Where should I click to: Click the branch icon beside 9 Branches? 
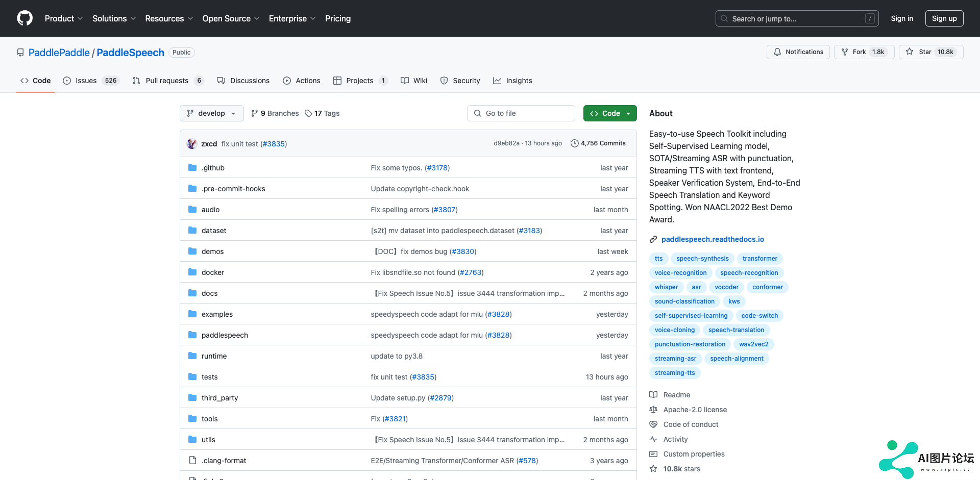click(x=255, y=113)
